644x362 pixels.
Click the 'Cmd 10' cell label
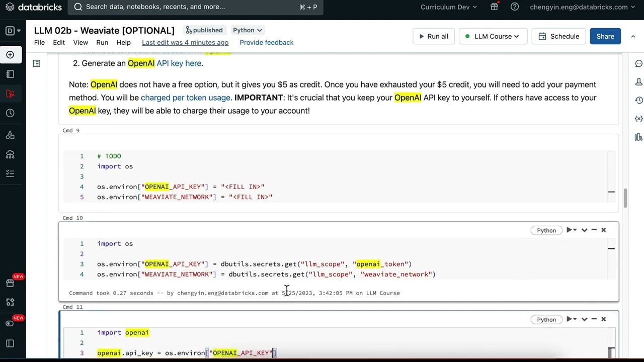[x=72, y=218]
